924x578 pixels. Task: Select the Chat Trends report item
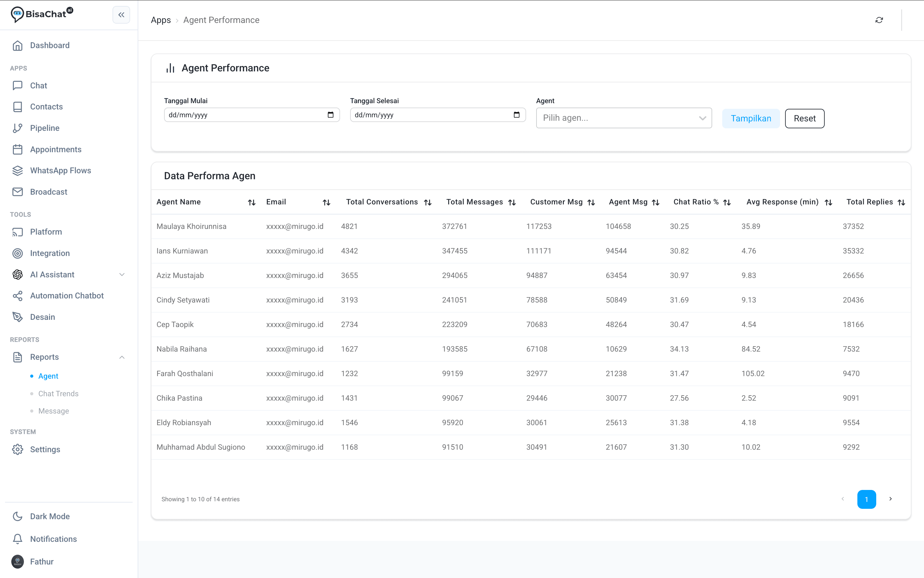coord(58,394)
